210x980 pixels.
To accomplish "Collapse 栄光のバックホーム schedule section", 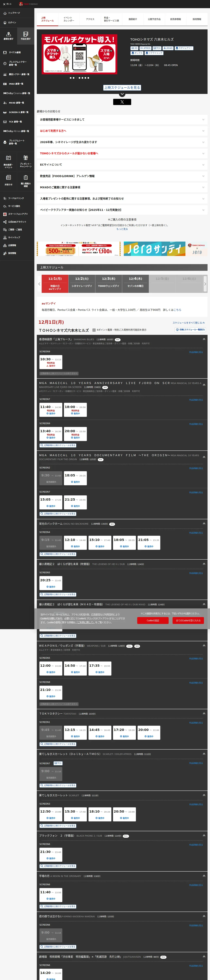I will 204,523.
